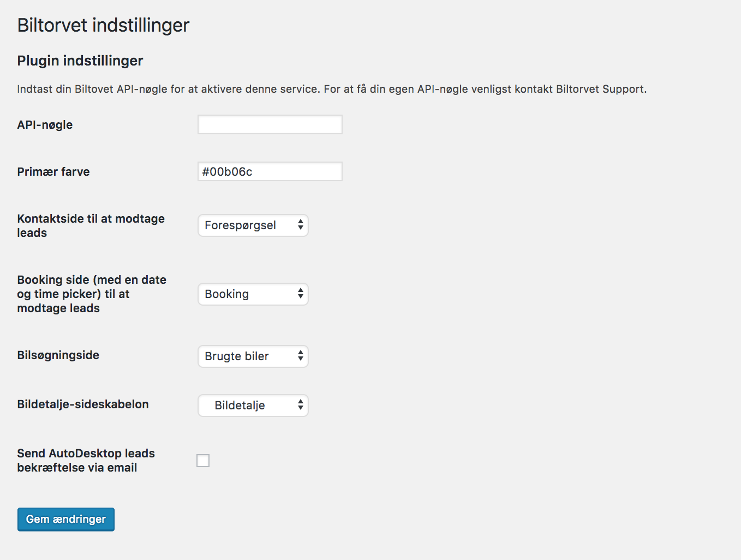741x560 pixels.
Task: Open the Booking page dropdown
Action: (x=253, y=294)
